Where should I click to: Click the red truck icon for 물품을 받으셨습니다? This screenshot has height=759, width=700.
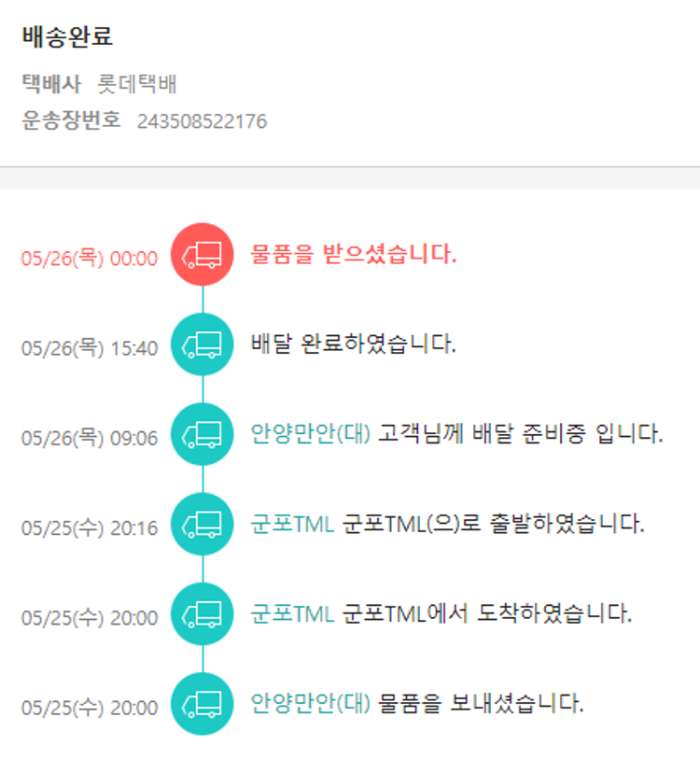click(203, 254)
